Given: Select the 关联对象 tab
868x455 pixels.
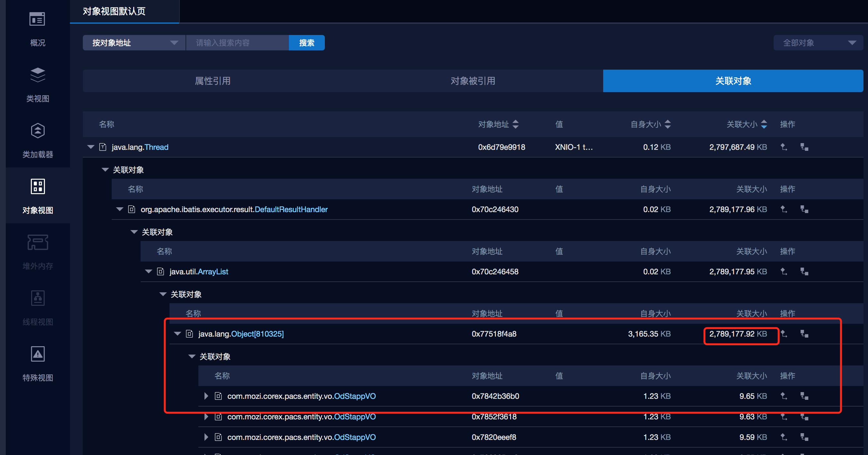Looking at the screenshot, I should [x=733, y=81].
